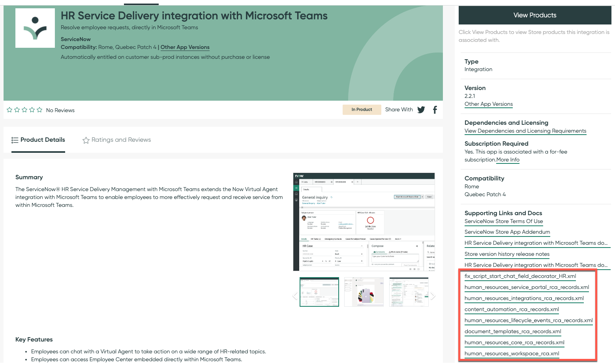The image size is (615, 364).
Task: Open ServiceNow Store App Addendum link
Action: tap(507, 232)
